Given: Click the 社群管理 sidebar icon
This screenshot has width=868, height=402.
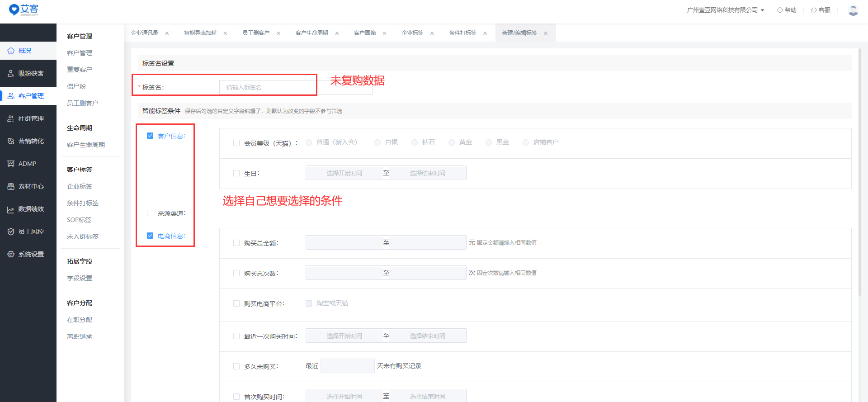Looking at the screenshot, I should point(11,118).
